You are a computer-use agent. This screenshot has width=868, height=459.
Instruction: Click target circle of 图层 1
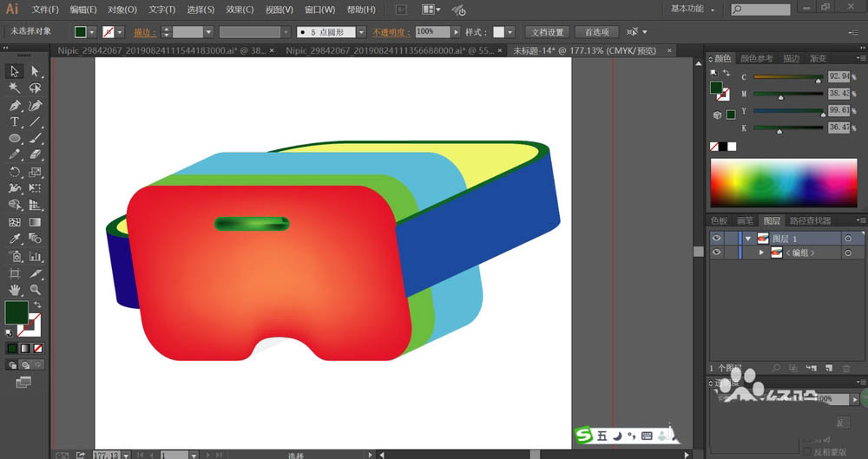click(847, 238)
